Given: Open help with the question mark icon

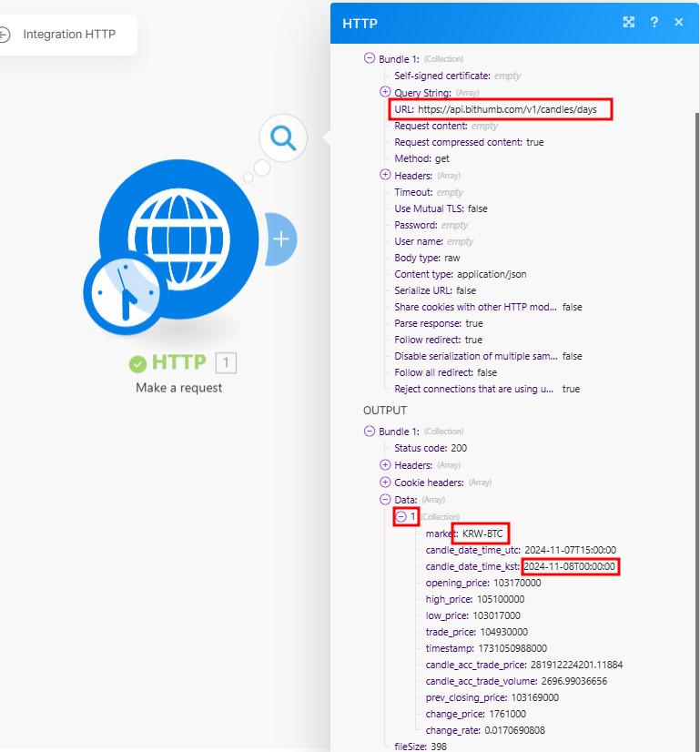Looking at the screenshot, I should pyautogui.click(x=654, y=23).
